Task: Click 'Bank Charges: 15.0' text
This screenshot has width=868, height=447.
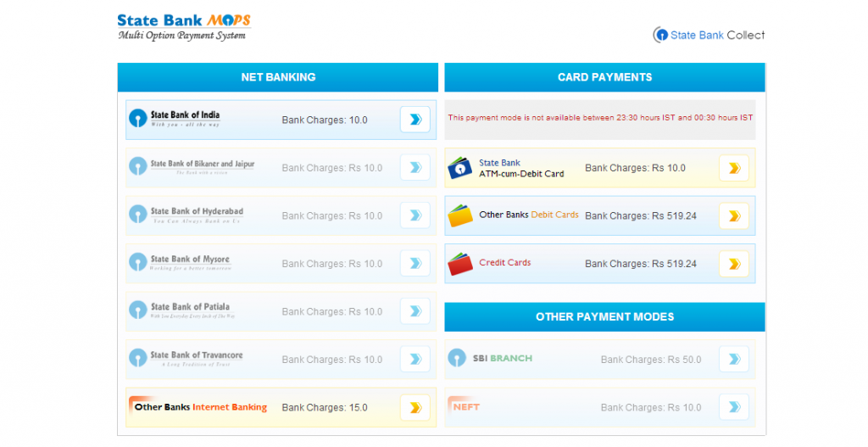Action: pos(325,408)
